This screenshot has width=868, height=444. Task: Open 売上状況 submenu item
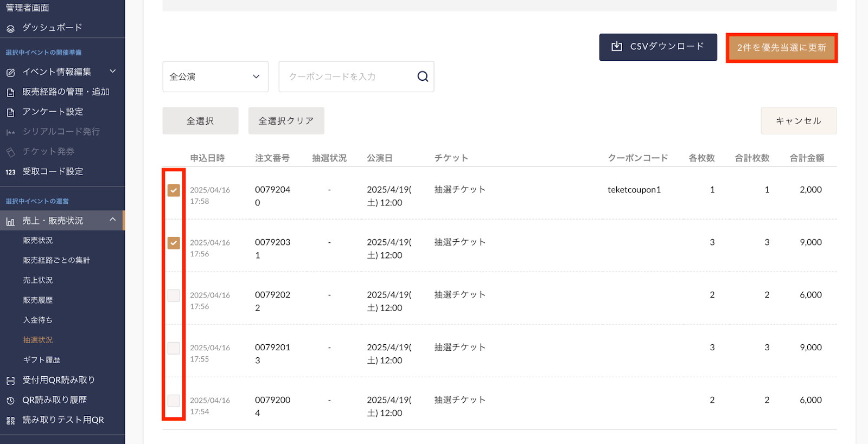coord(38,280)
